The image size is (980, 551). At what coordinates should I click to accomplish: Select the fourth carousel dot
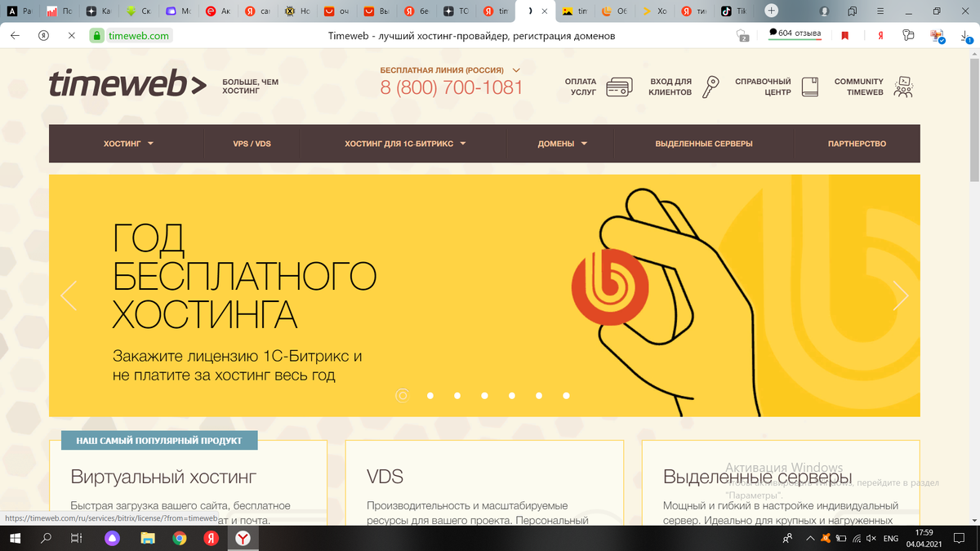tap(484, 395)
